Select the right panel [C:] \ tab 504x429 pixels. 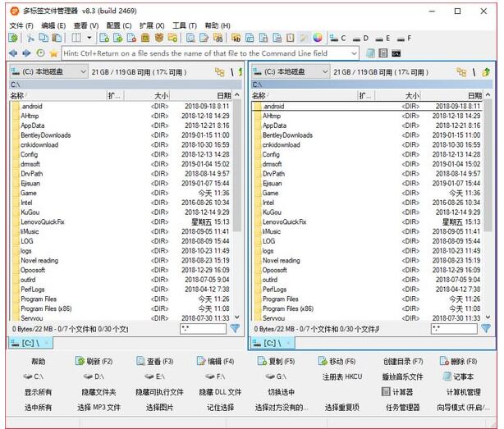(273, 343)
